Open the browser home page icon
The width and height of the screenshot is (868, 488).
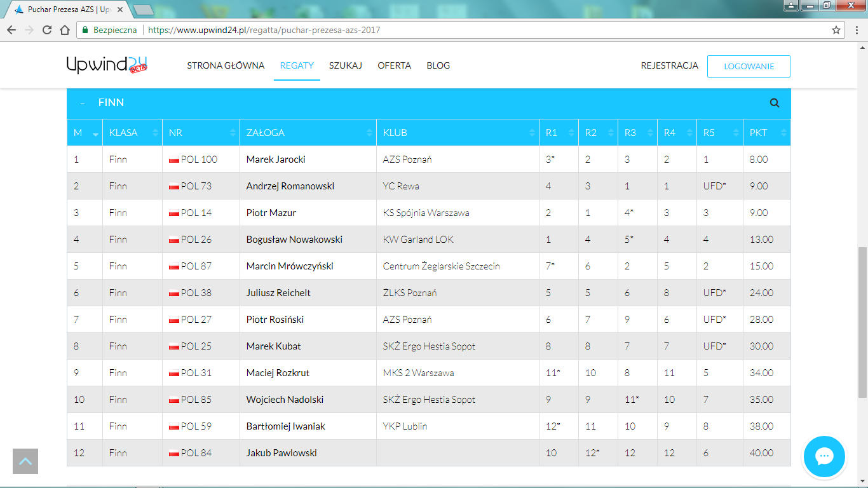click(x=65, y=30)
